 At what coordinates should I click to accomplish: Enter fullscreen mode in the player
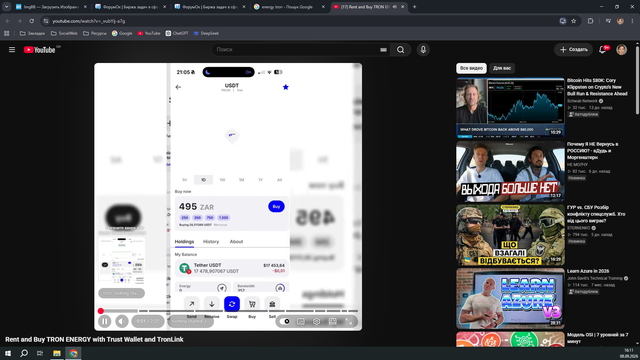(x=349, y=322)
